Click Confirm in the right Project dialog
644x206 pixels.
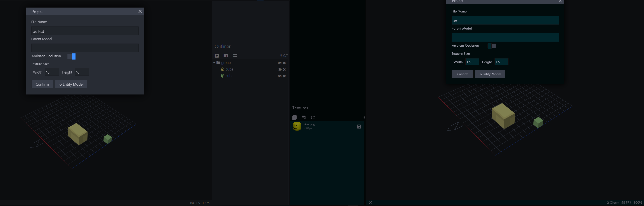click(x=462, y=74)
